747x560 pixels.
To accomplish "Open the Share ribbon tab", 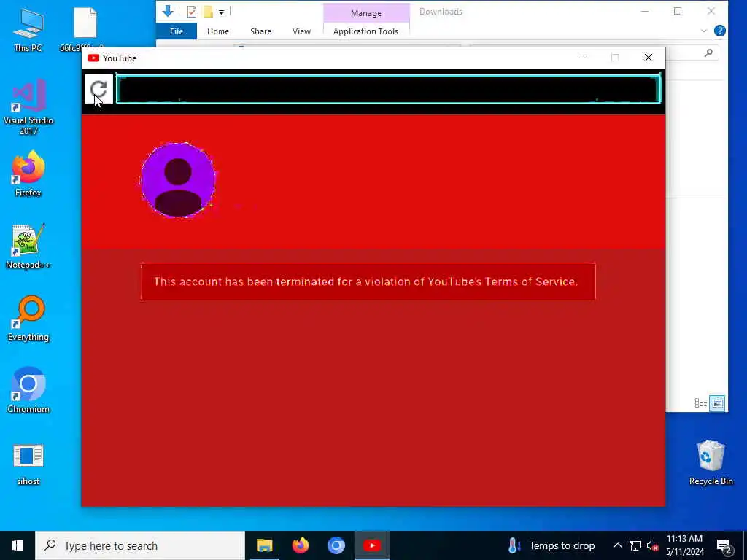I will coord(260,31).
